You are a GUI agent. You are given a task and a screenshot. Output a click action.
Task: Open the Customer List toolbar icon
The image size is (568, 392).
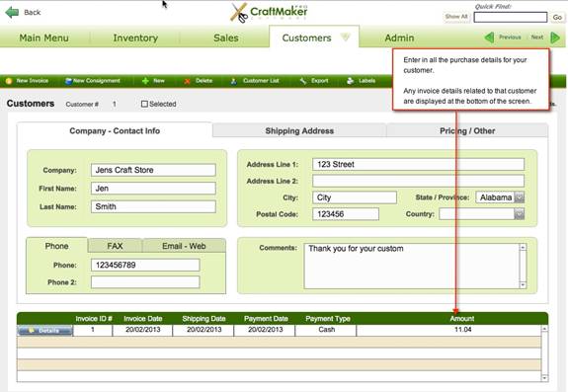pos(234,81)
